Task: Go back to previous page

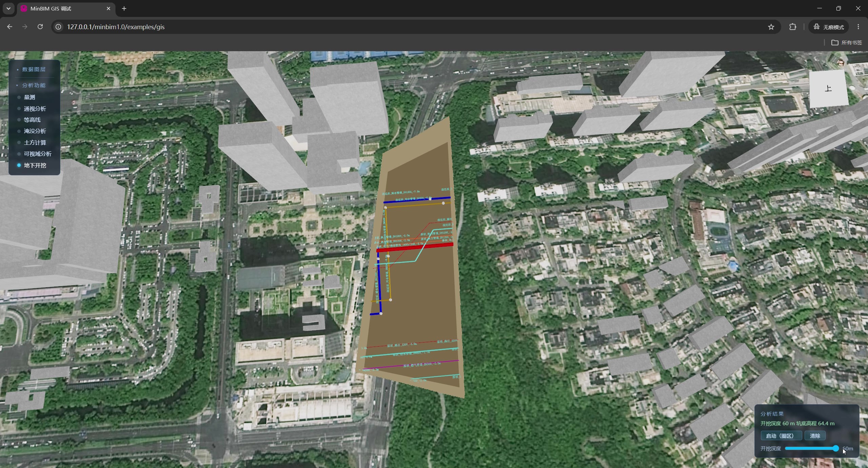Action: pyautogui.click(x=9, y=27)
